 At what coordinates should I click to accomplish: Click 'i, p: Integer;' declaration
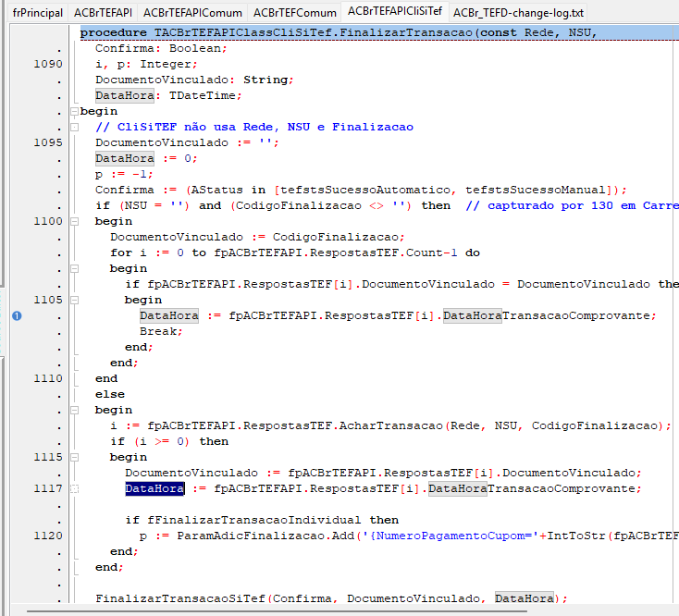146,64
